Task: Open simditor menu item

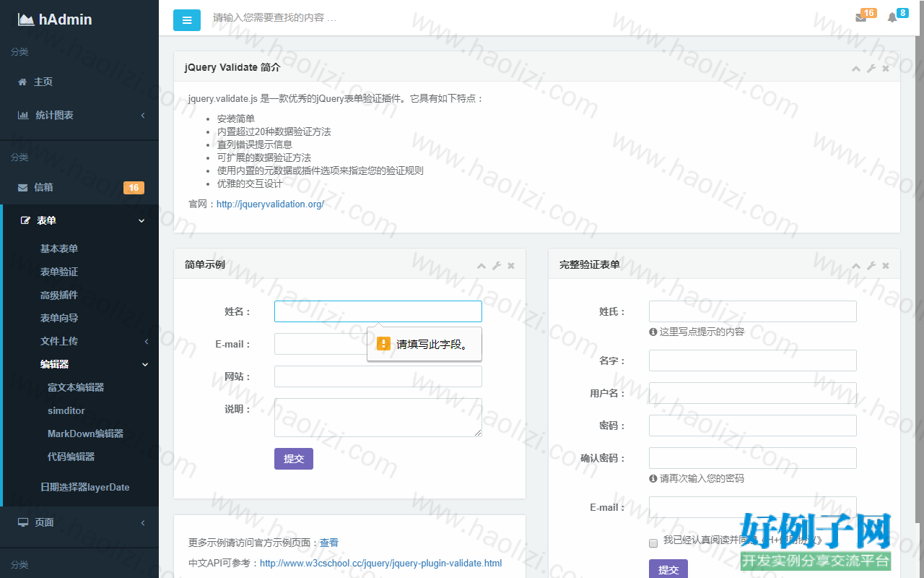Action: coord(66,410)
